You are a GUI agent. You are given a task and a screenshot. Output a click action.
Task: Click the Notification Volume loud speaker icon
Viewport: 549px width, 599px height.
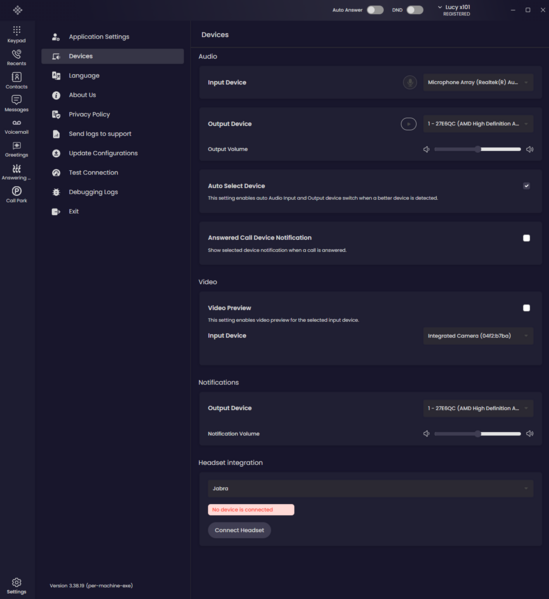click(x=530, y=434)
